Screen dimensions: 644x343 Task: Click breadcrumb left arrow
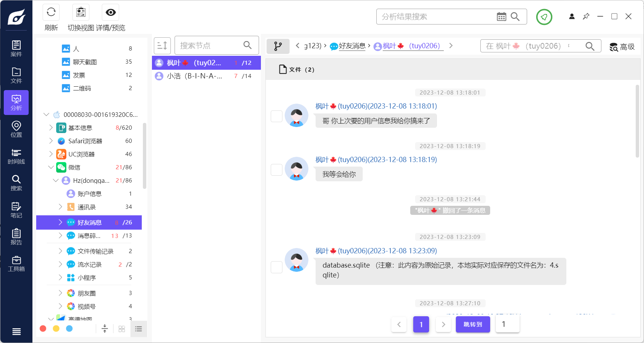297,46
